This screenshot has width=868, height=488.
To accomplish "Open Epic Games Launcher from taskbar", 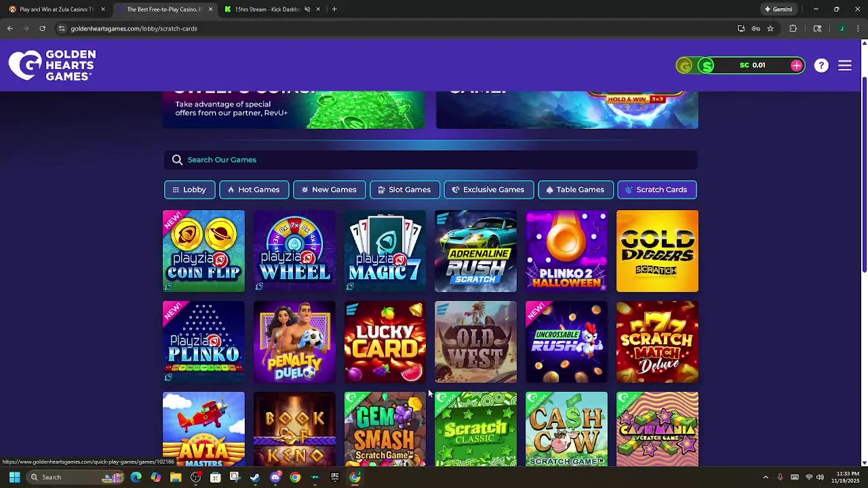I will pyautogui.click(x=334, y=477).
